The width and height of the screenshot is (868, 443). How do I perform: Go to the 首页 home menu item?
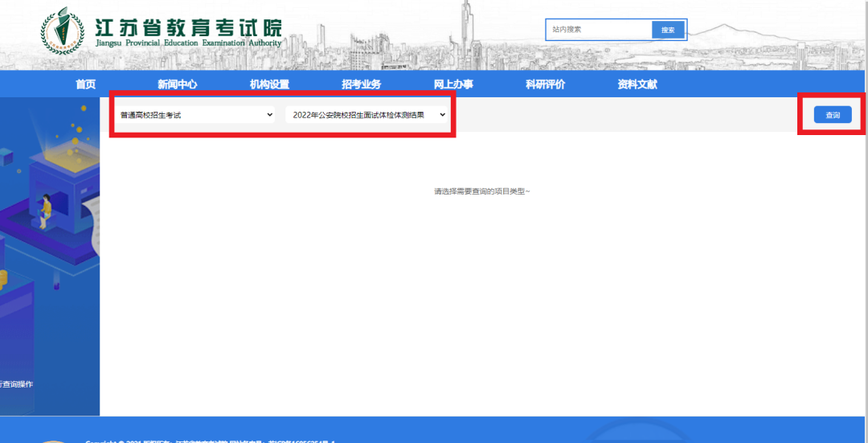[85, 84]
